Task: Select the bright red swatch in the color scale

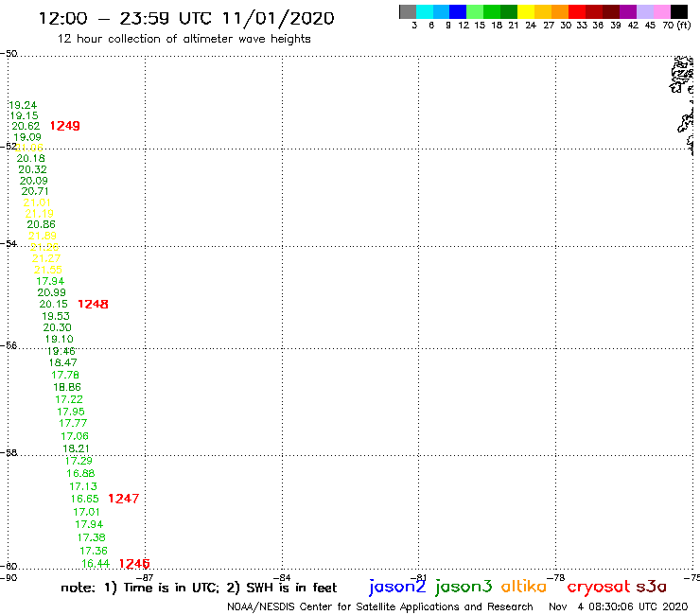Action: [577, 11]
